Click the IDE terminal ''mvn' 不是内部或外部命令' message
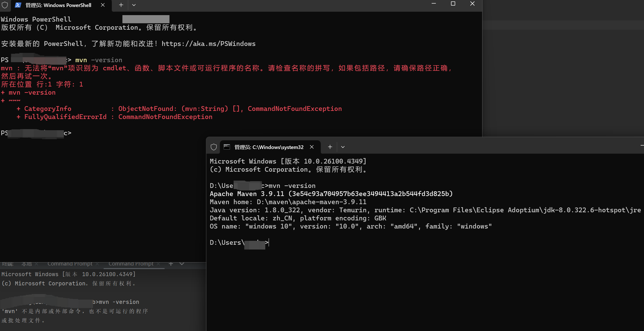The image size is (644, 331). point(75,311)
